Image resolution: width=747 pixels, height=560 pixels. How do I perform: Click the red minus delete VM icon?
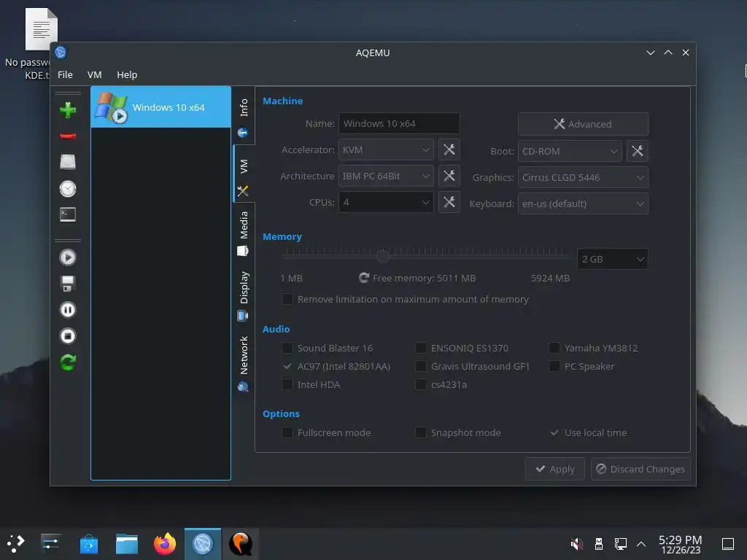(68, 136)
